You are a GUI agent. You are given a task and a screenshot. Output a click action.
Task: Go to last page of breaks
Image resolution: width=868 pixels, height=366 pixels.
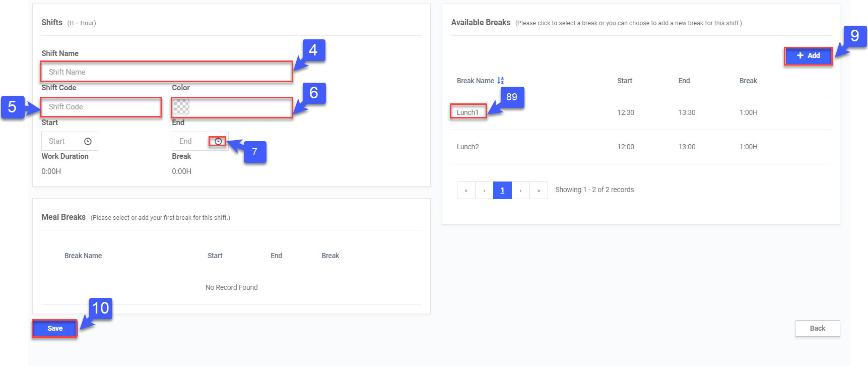coord(539,191)
